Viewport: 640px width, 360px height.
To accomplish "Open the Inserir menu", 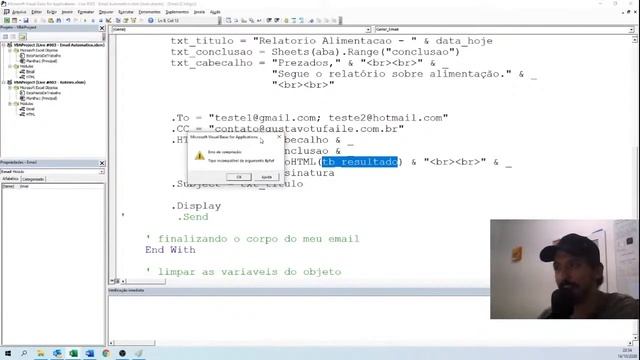I will tap(67, 12).
